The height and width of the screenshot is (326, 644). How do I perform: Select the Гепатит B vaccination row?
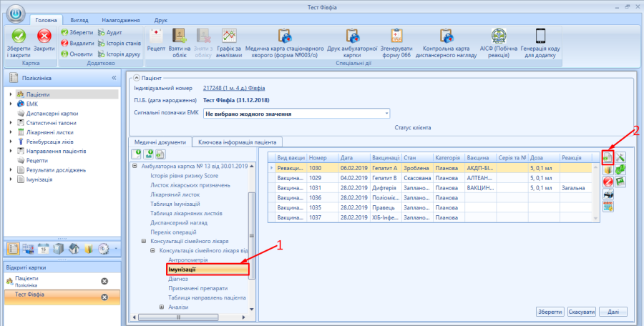coord(430,177)
